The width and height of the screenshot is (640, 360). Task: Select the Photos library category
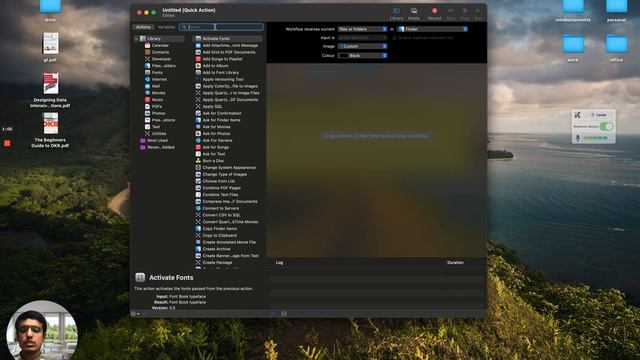pyautogui.click(x=155, y=113)
